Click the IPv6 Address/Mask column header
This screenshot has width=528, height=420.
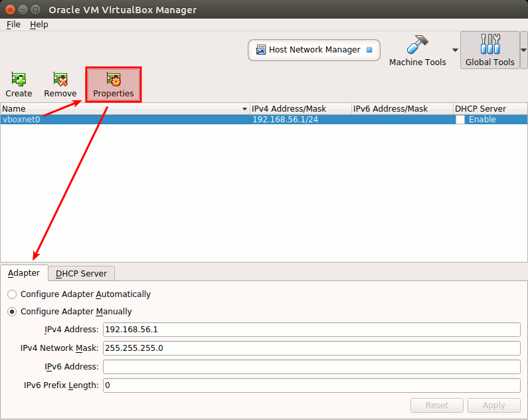pos(402,109)
